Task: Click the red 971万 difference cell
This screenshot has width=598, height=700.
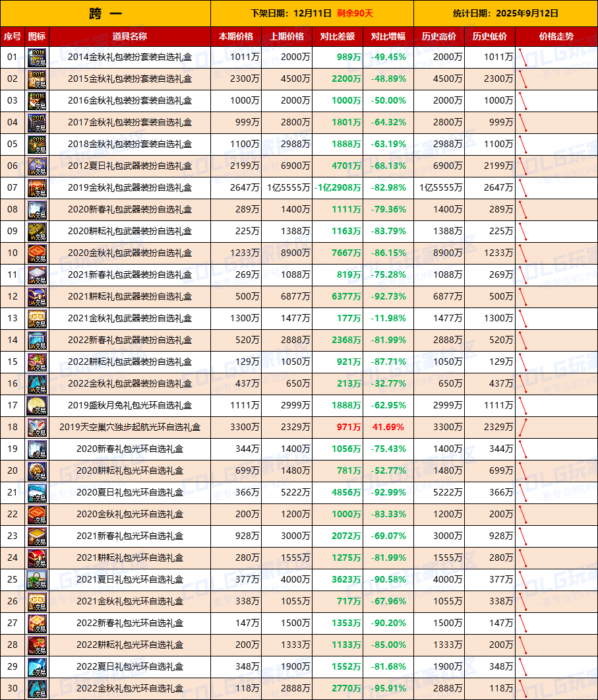Action: (x=338, y=428)
